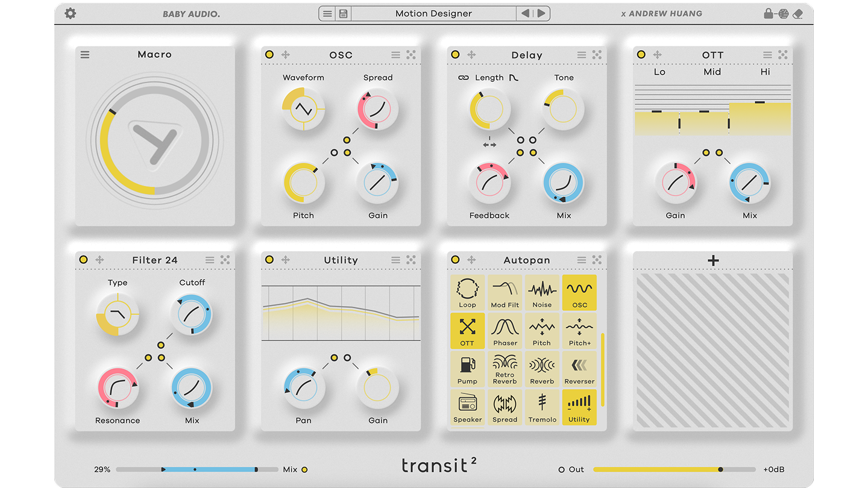Select the Phaser effect tile

click(x=505, y=331)
